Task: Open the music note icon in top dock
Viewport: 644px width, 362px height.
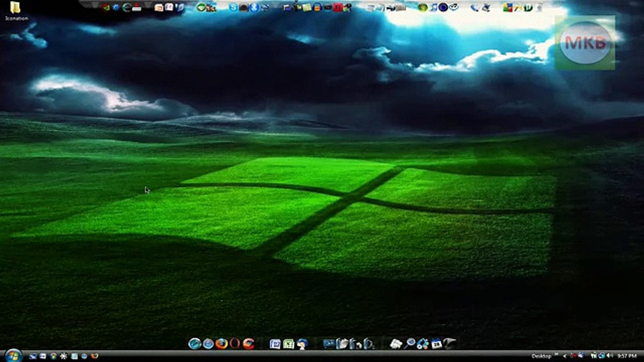Action: (x=433, y=7)
